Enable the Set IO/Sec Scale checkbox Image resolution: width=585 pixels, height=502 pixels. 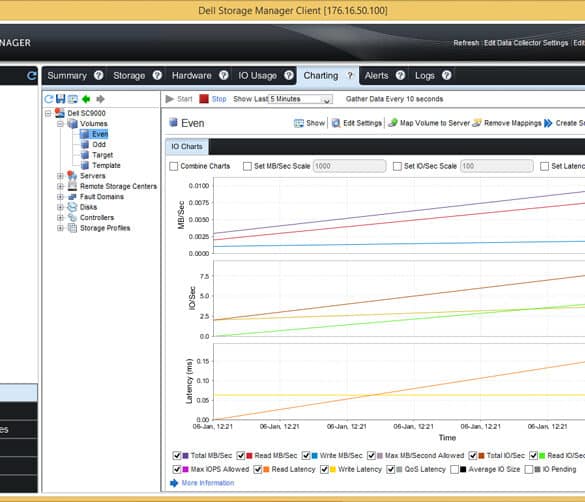tap(397, 166)
